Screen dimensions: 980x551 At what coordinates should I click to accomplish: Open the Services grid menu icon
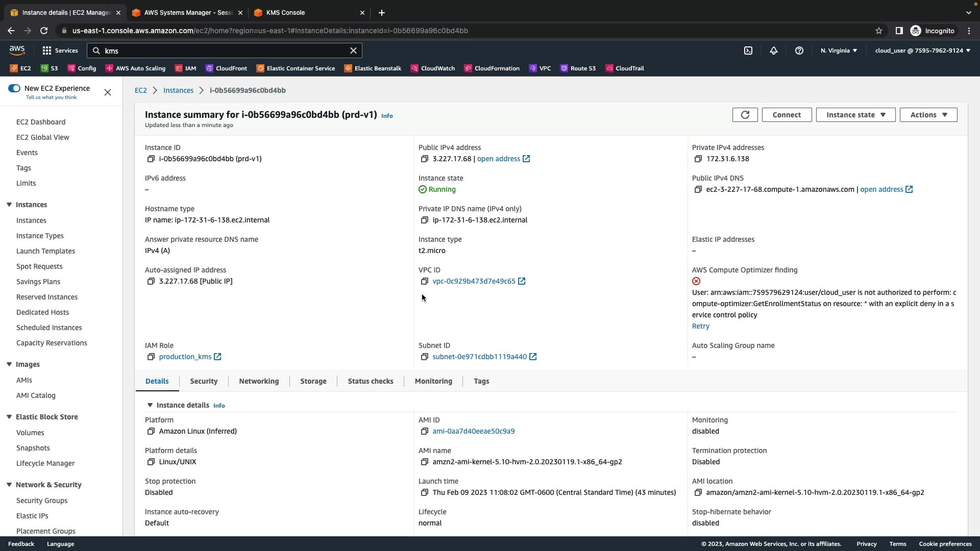point(47,51)
